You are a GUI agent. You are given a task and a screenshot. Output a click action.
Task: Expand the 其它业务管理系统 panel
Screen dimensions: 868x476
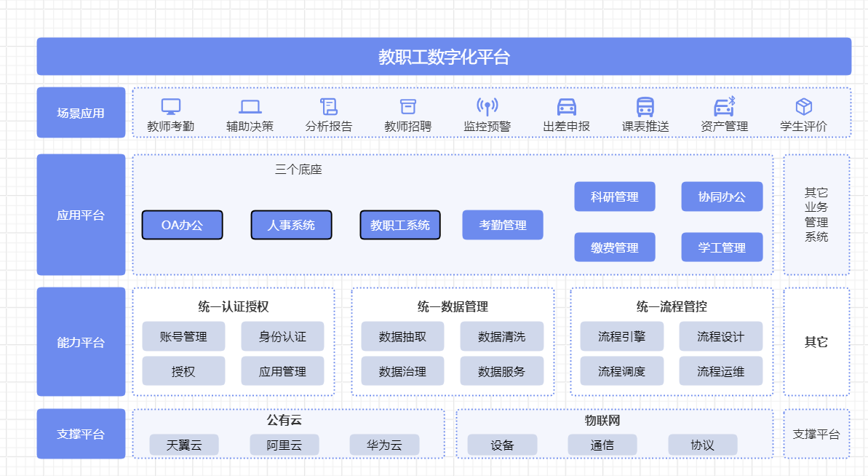(x=816, y=214)
